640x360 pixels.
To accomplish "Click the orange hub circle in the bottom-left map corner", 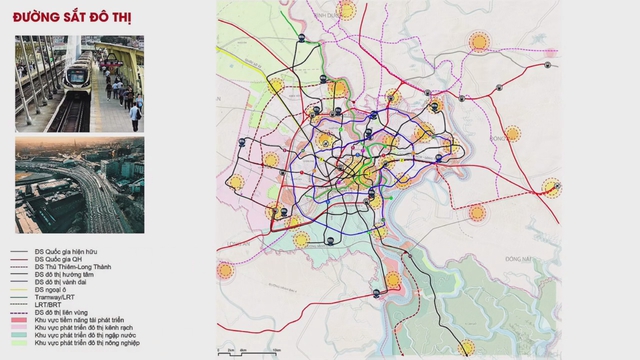I will pos(224,270).
